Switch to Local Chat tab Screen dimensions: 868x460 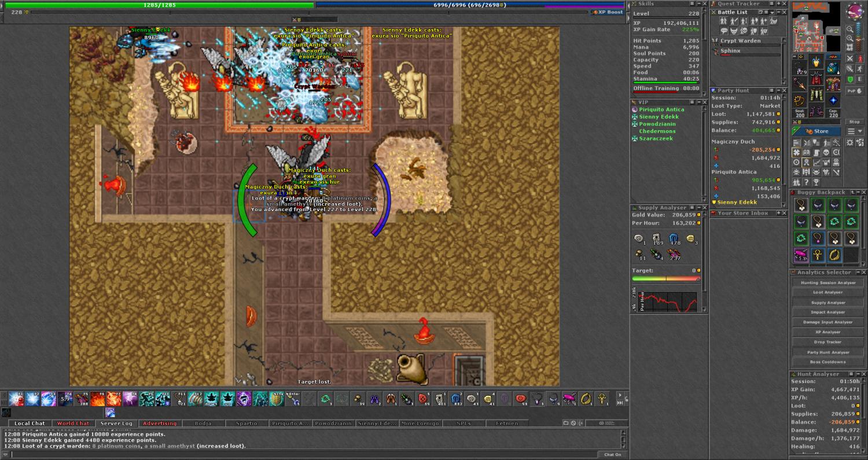(30, 423)
